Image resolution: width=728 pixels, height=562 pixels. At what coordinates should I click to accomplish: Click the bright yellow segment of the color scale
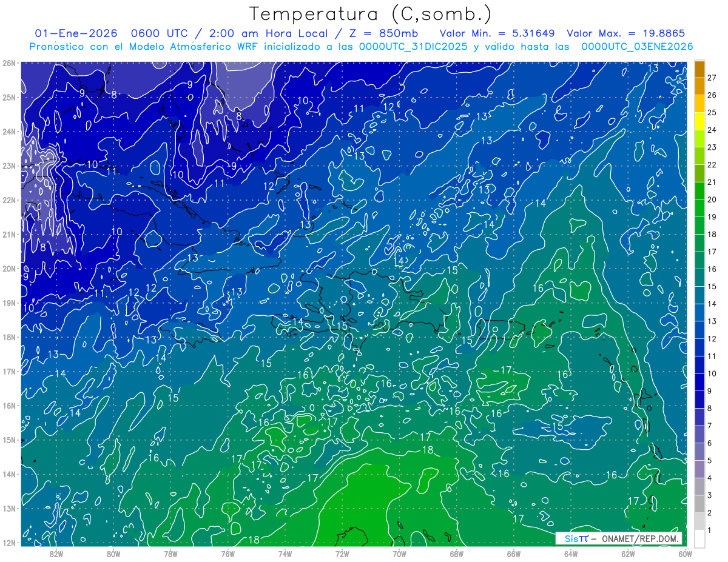(x=699, y=122)
